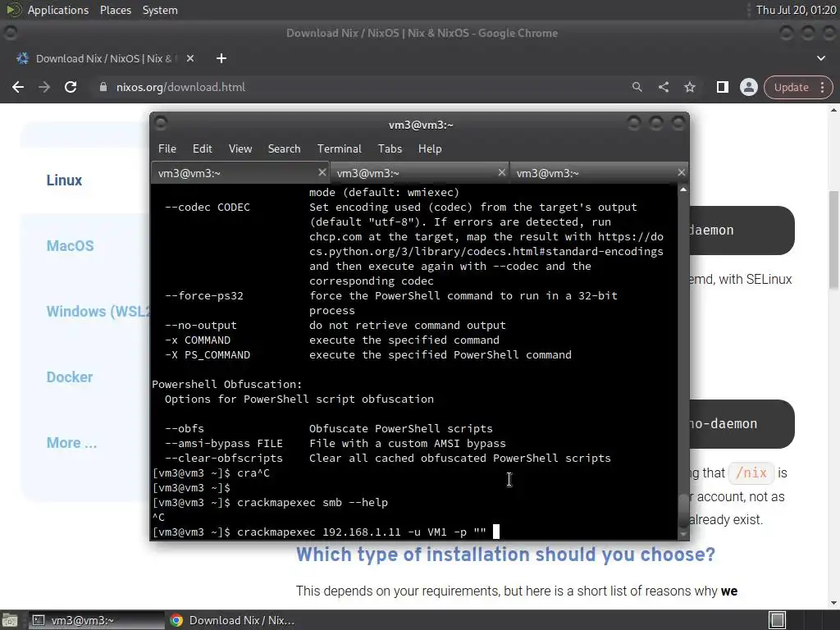The height and width of the screenshot is (630, 840).
Task: Click heading Which type of installation should you choose
Action: click(x=505, y=555)
